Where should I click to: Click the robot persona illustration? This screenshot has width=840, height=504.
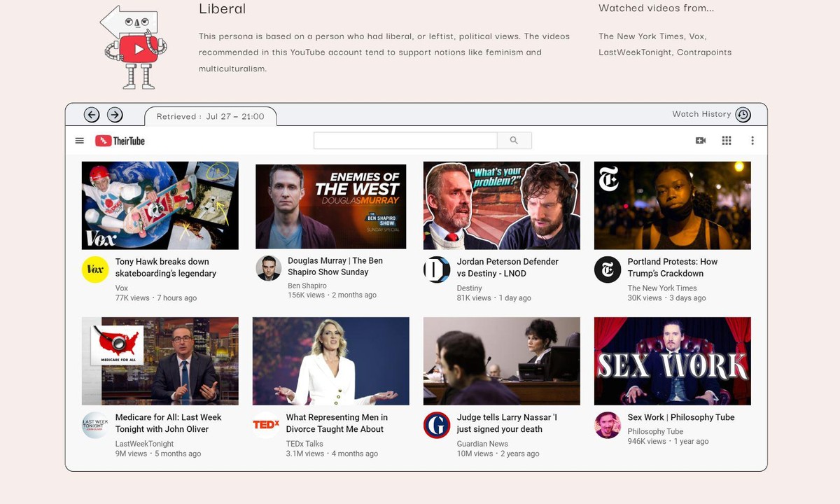[x=134, y=46]
